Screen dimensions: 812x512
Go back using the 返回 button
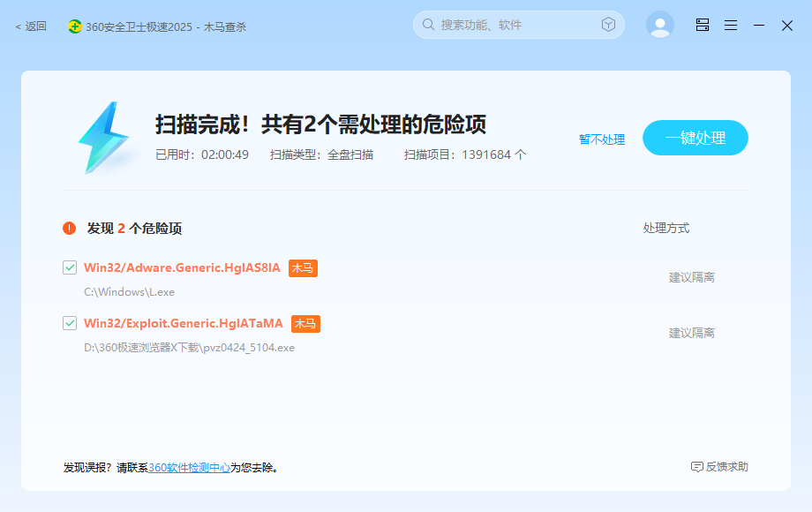pyautogui.click(x=31, y=26)
